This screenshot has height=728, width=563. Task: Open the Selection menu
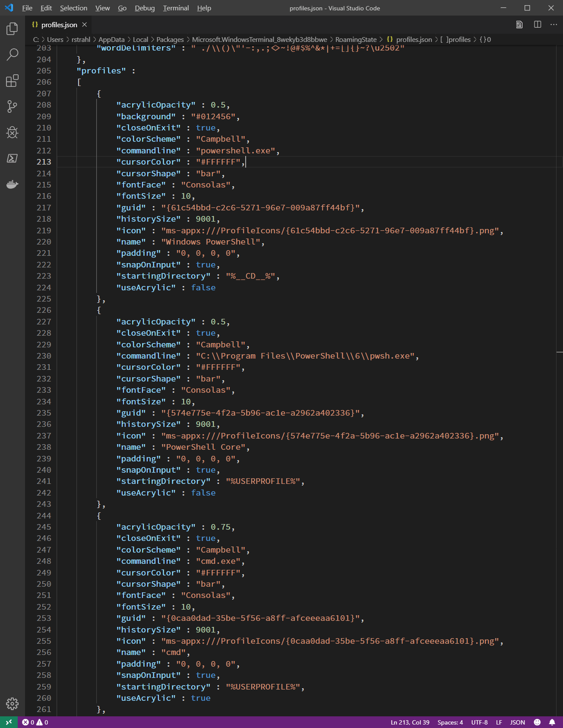click(x=73, y=8)
